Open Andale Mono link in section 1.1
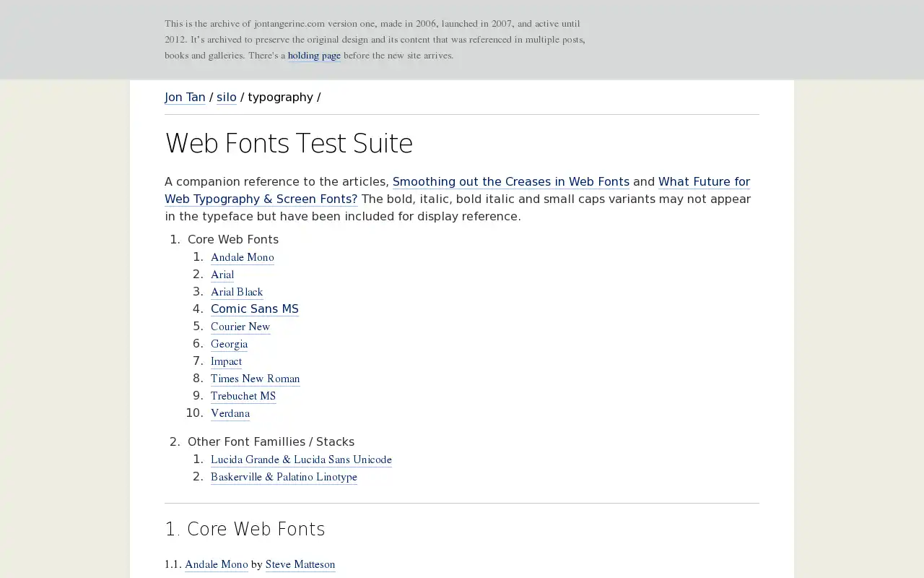 tap(217, 564)
